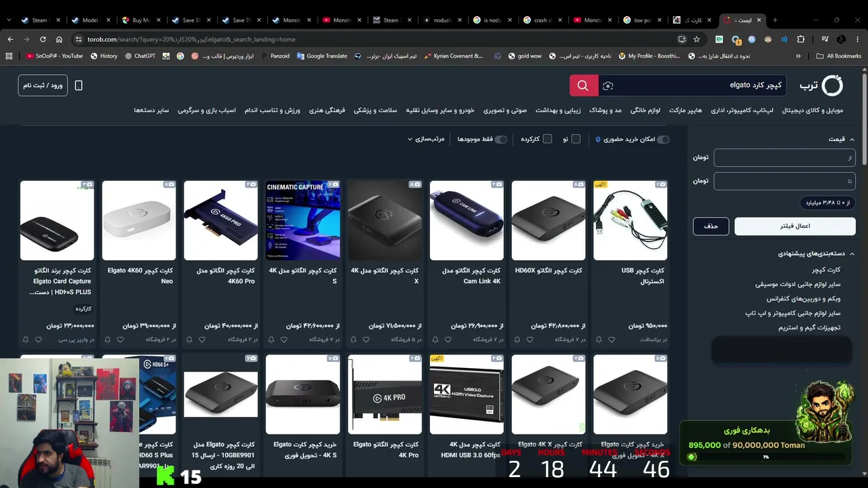Image resolution: width=868 pixels, height=488 pixels.
Task: Click the Torob logo
Action: 821,85
